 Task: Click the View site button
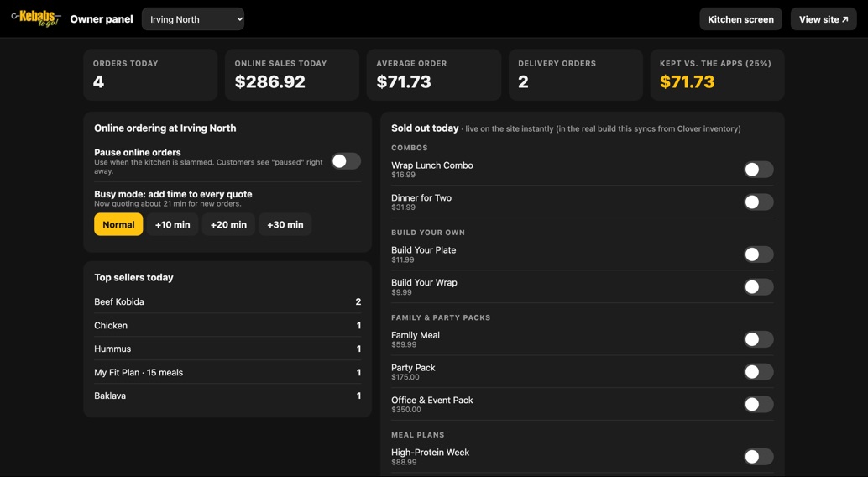tap(824, 19)
